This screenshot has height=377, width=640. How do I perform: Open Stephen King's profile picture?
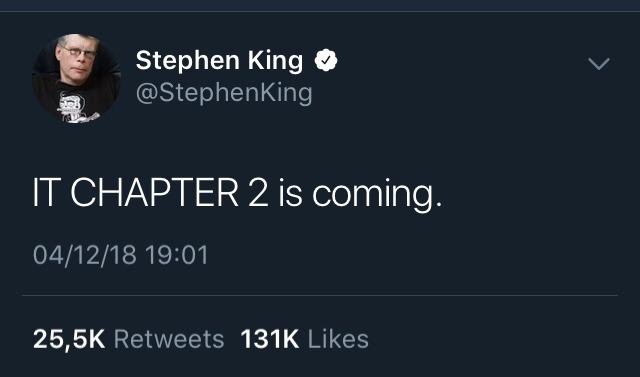pos(76,78)
